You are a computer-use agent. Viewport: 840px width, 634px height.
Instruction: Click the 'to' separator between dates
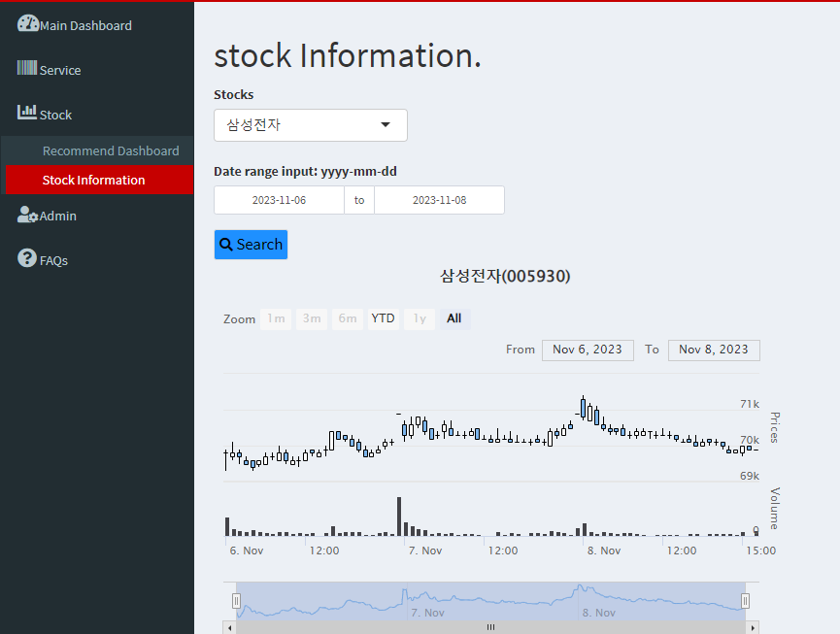tap(359, 200)
